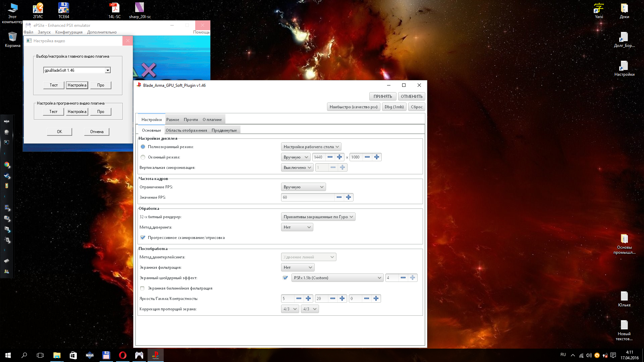Screen dimensions: 644x362
Task: Open Этот компьютер desktop icon
Action: coord(12,13)
